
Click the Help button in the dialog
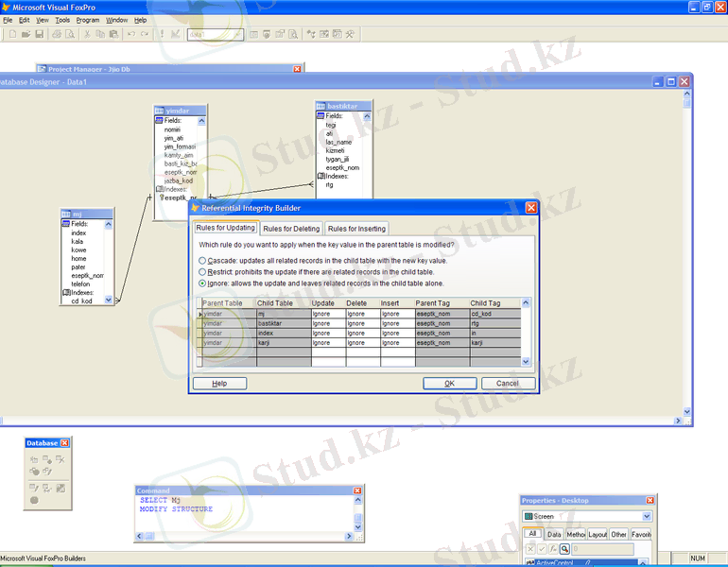(x=219, y=384)
